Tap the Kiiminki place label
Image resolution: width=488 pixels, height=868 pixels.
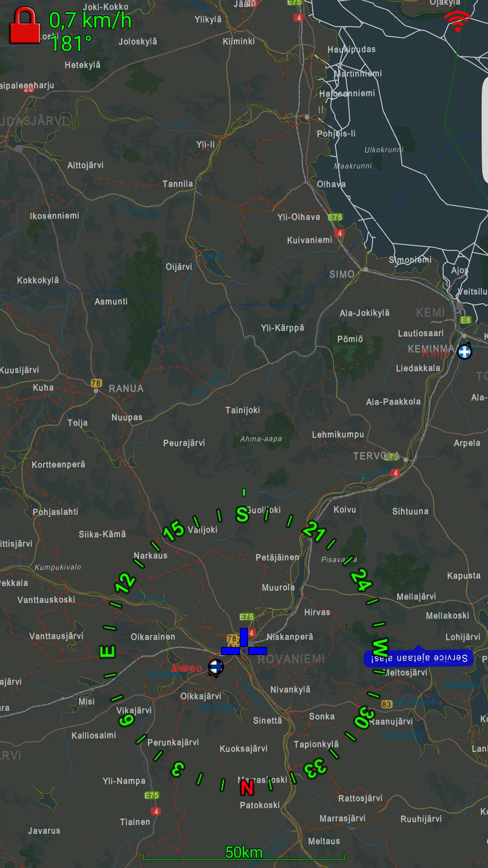[x=239, y=41]
